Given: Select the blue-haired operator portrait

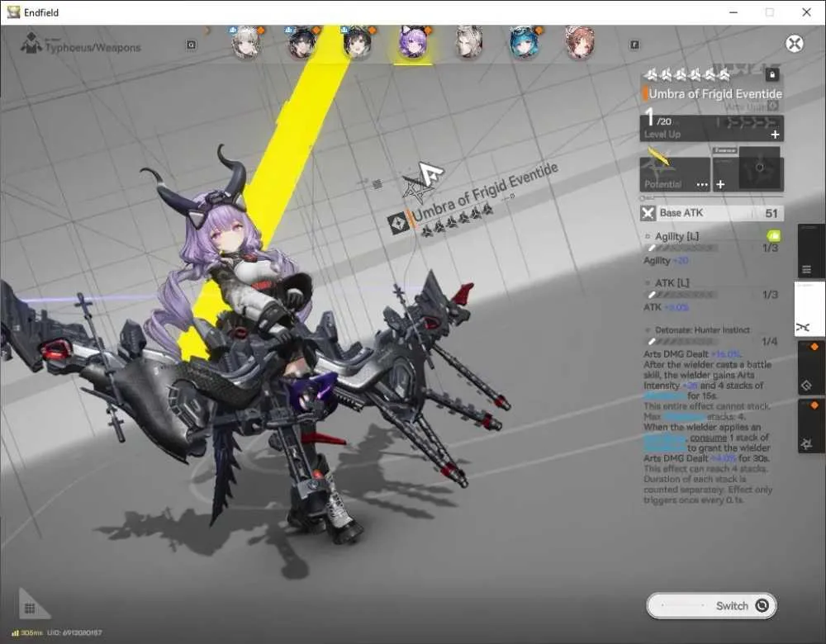Looking at the screenshot, I should [525, 43].
